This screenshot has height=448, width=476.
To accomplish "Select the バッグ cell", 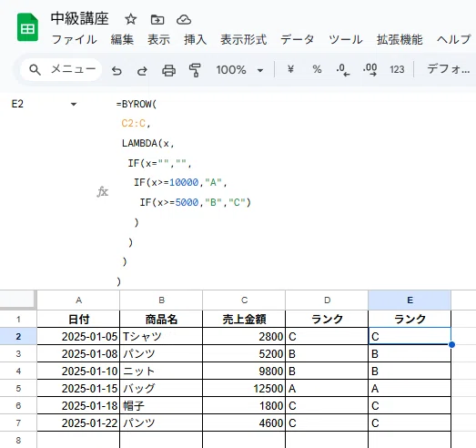I will tap(161, 388).
